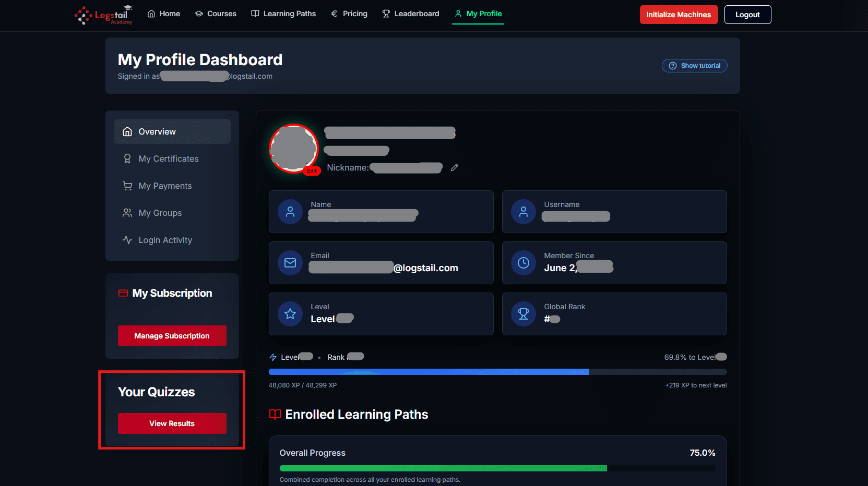Click the Manage Subscription button
The height and width of the screenshot is (486, 868).
pos(172,336)
